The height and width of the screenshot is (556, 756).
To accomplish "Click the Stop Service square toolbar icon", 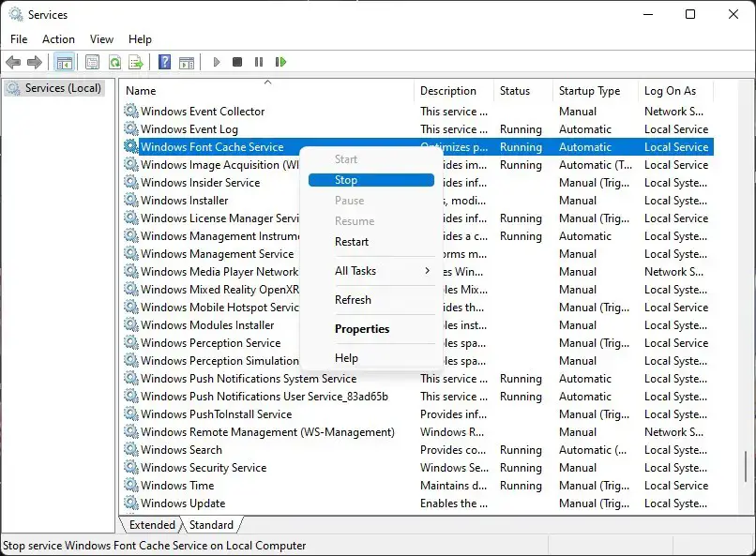I will tap(236, 62).
